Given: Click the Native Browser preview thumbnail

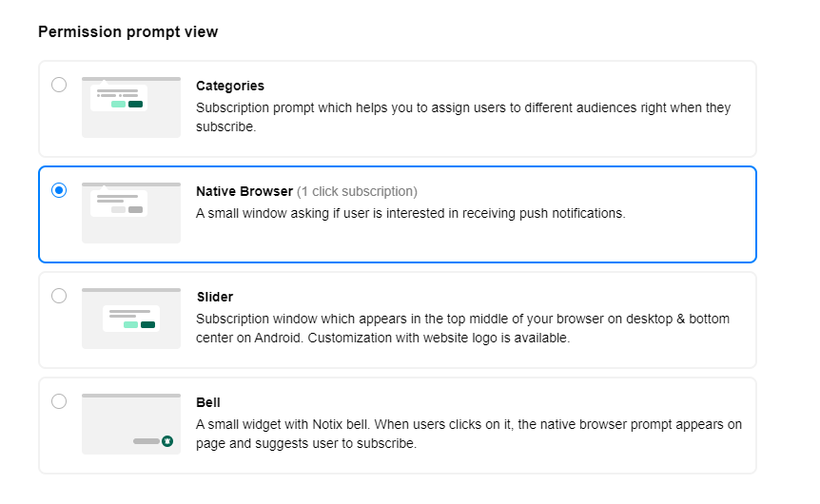Looking at the screenshot, I should point(131,213).
